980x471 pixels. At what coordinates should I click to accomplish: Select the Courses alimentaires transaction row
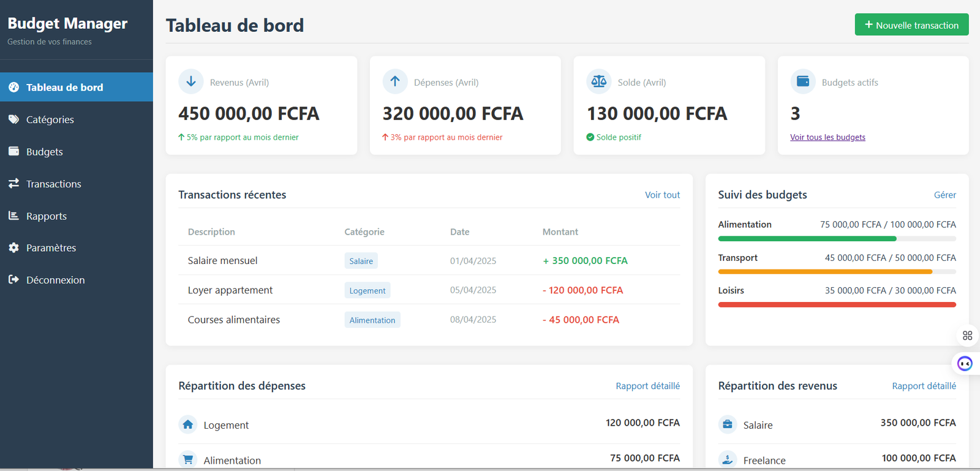(429, 319)
